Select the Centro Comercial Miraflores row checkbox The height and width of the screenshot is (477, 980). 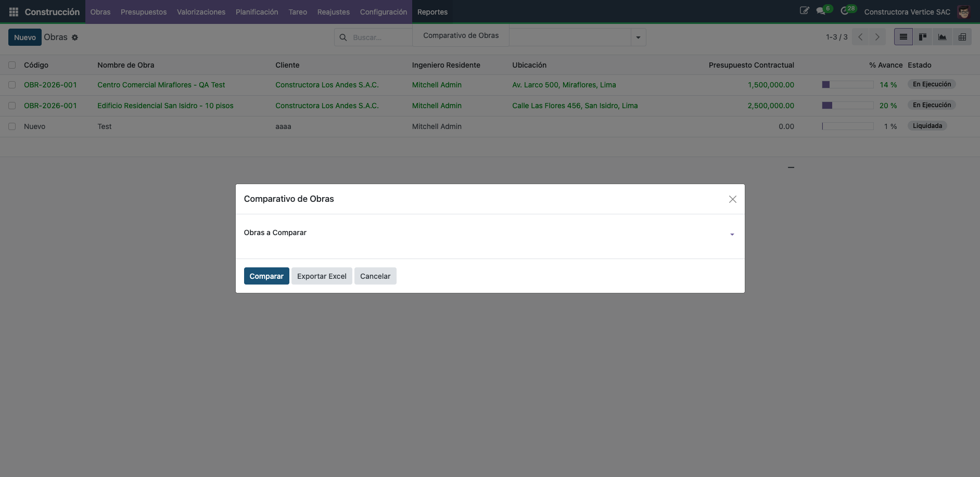tap(12, 85)
